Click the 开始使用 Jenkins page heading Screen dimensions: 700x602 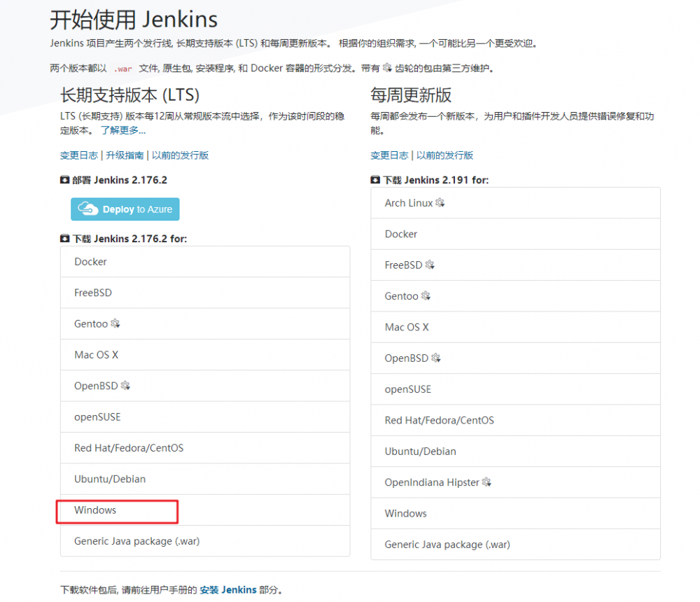pyautogui.click(x=134, y=20)
